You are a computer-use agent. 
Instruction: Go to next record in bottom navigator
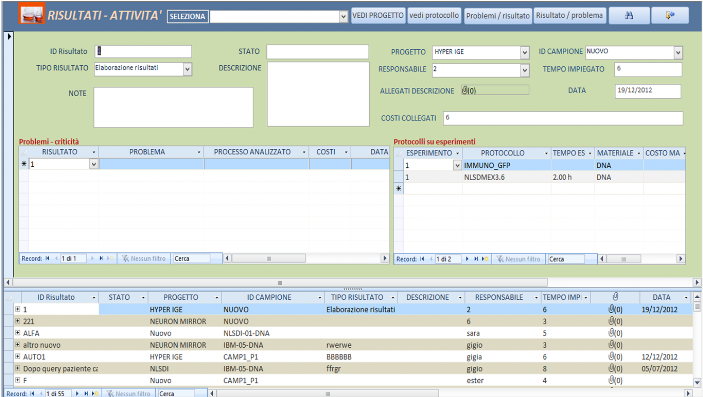[x=77, y=393]
